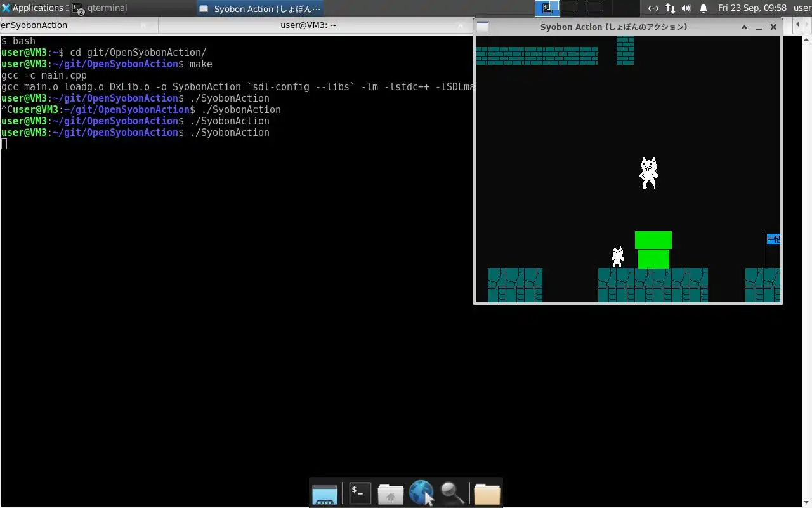Image resolution: width=812 pixels, height=508 pixels.
Task: Click the blue checkpoint flag in the game
Action: pyautogui.click(x=773, y=239)
